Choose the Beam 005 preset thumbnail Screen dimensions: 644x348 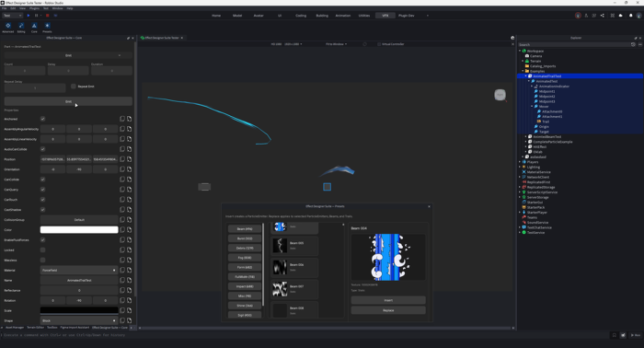(280, 246)
